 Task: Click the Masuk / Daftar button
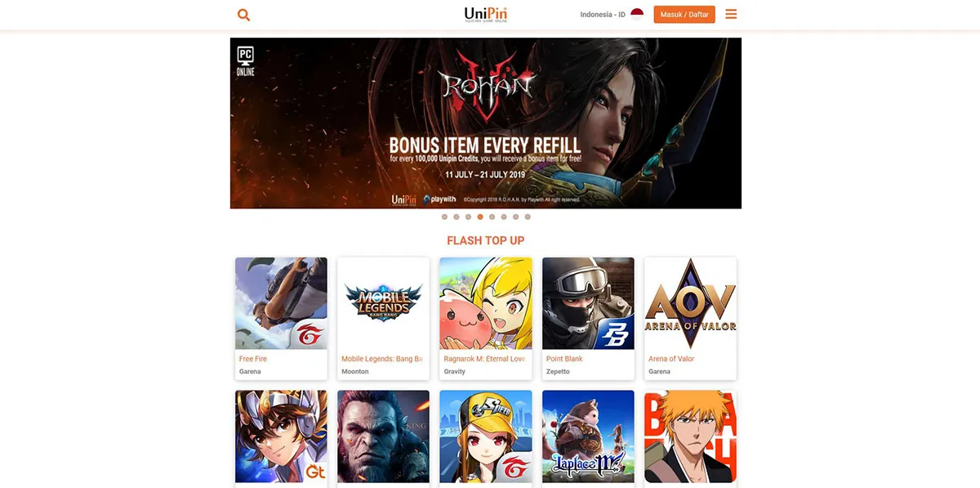[x=684, y=14]
